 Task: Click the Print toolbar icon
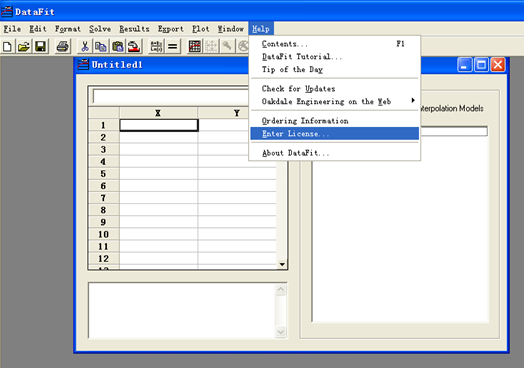(63, 47)
